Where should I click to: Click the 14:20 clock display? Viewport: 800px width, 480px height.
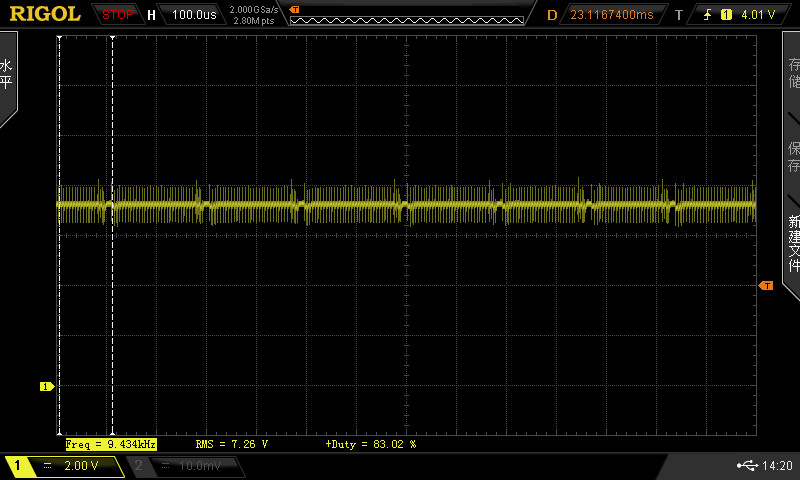(777, 465)
